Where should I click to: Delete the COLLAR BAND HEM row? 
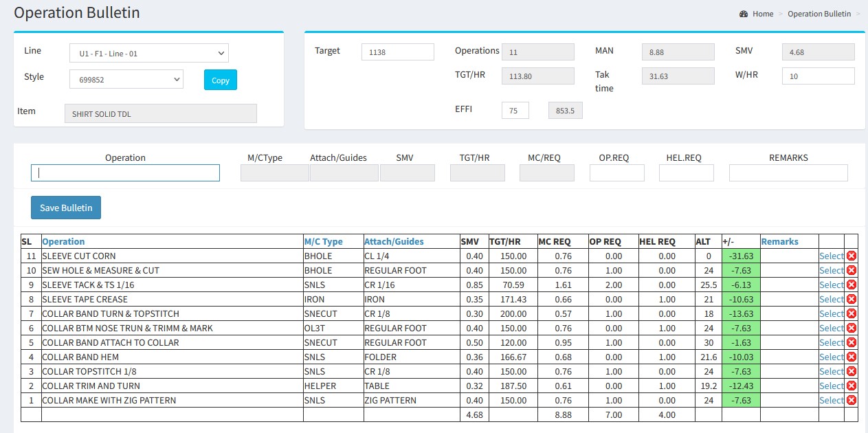[x=851, y=357]
